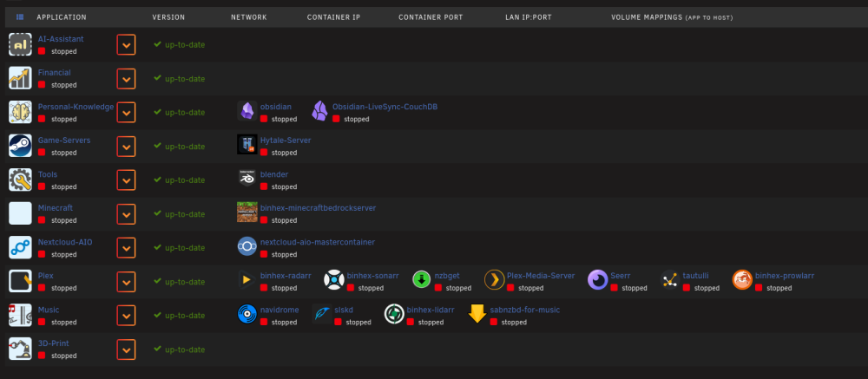Viewport: 868px width, 379px height.
Task: Click the slskd feather icon
Action: click(x=322, y=314)
